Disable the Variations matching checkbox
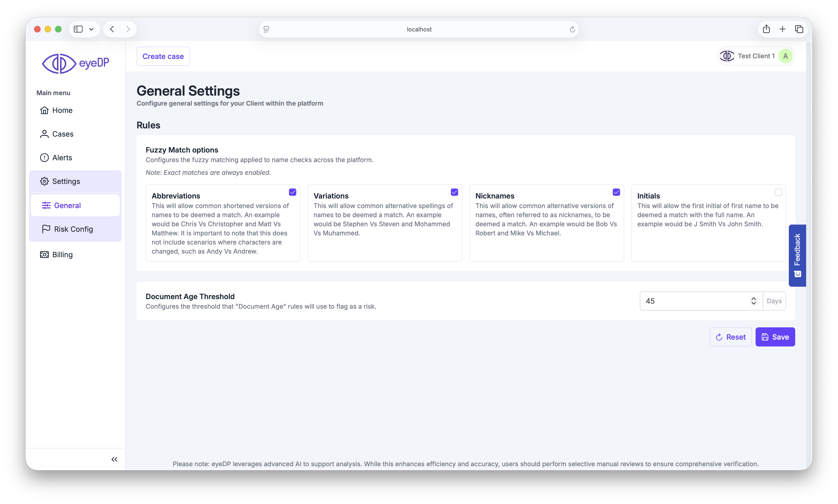This screenshot has width=838, height=504. 455,192
